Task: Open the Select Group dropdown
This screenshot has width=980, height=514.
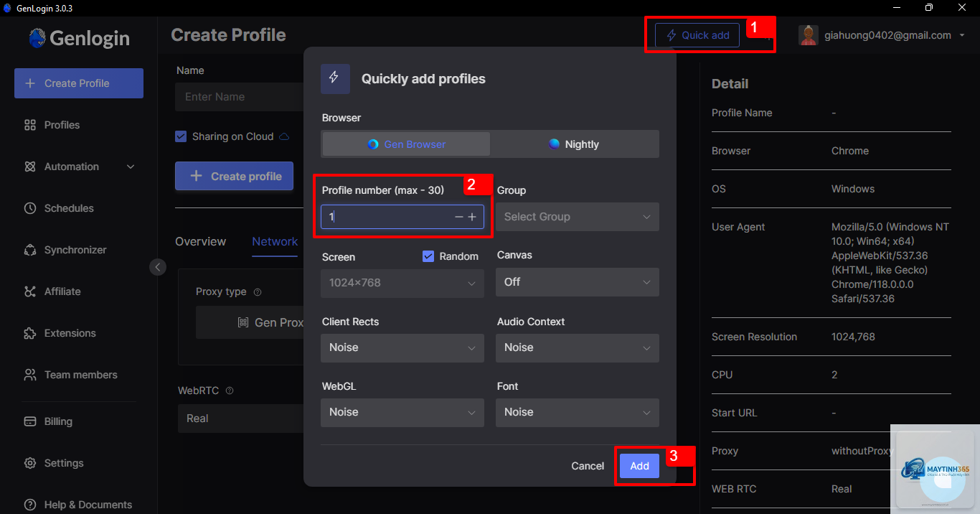Action: point(578,217)
